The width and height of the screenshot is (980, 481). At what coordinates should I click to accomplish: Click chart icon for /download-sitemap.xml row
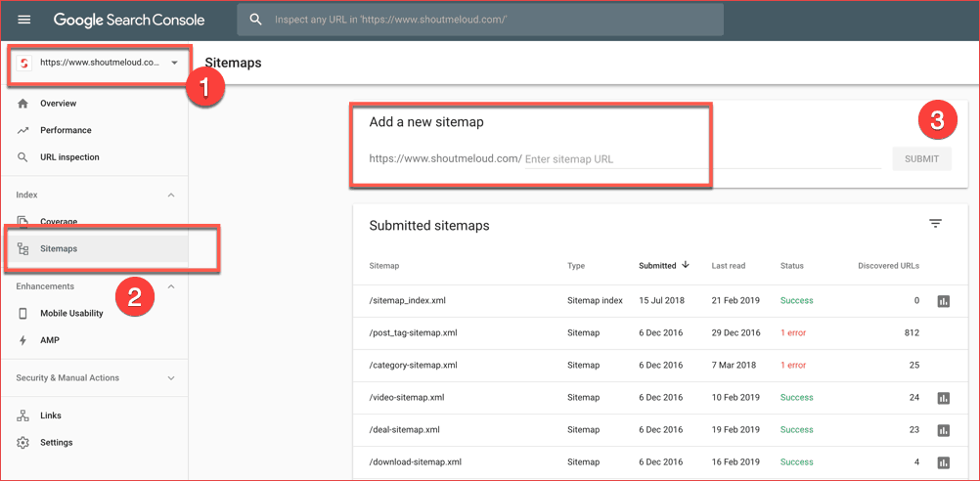tap(943, 462)
